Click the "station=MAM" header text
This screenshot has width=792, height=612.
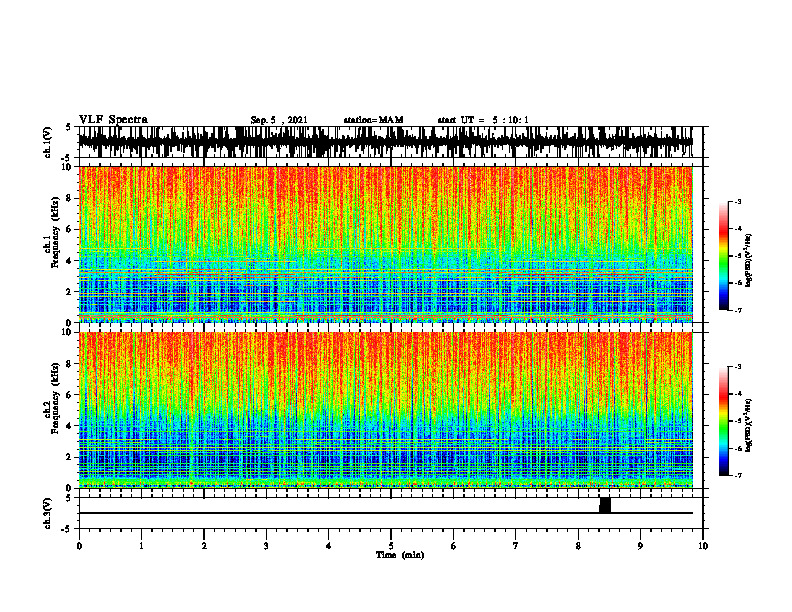(374, 120)
